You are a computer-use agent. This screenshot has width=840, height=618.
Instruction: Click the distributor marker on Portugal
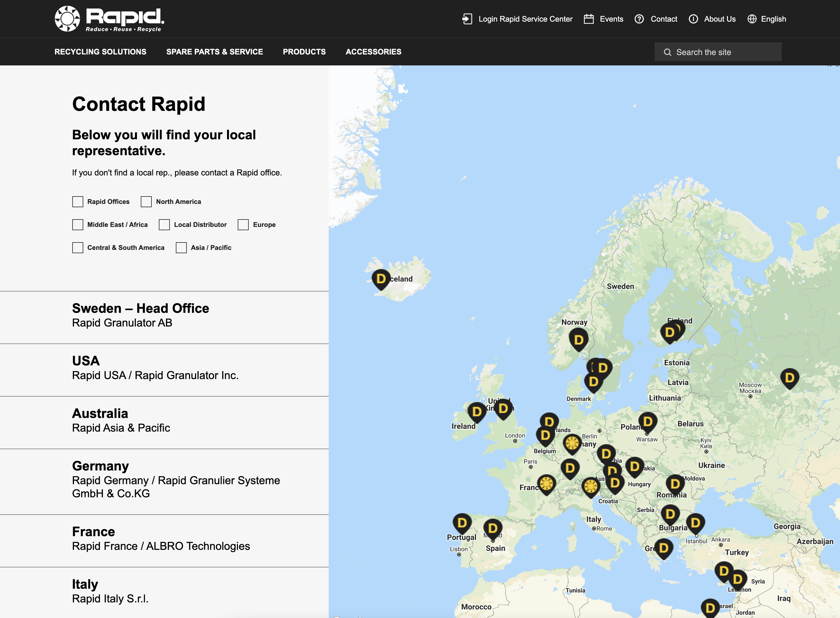(x=462, y=522)
